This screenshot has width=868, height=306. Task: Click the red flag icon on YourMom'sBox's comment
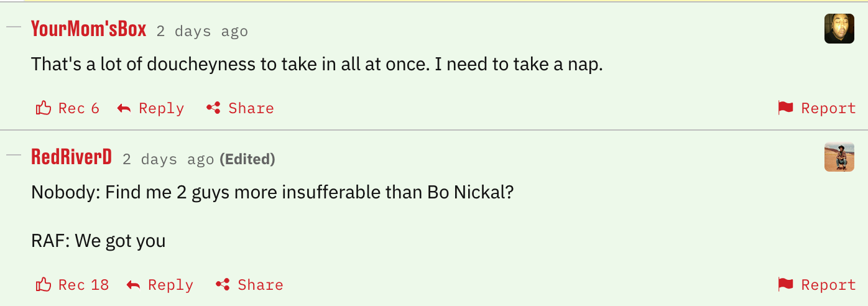coord(786,108)
